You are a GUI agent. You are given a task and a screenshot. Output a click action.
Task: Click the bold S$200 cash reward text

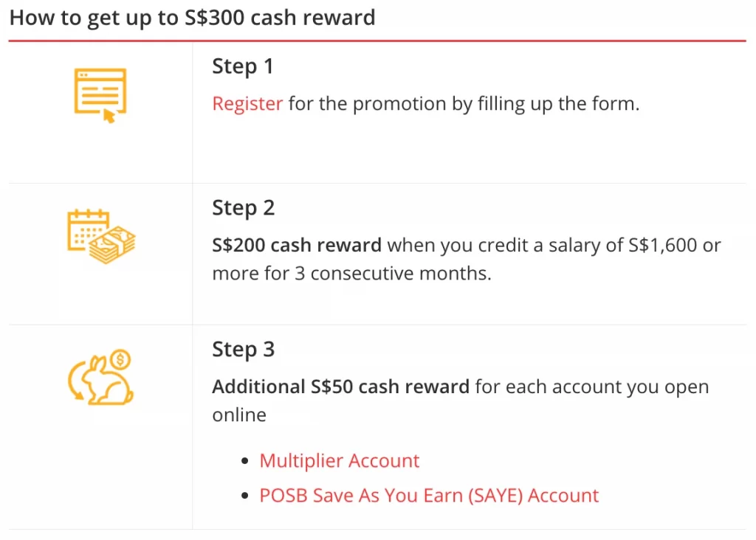[x=297, y=245]
